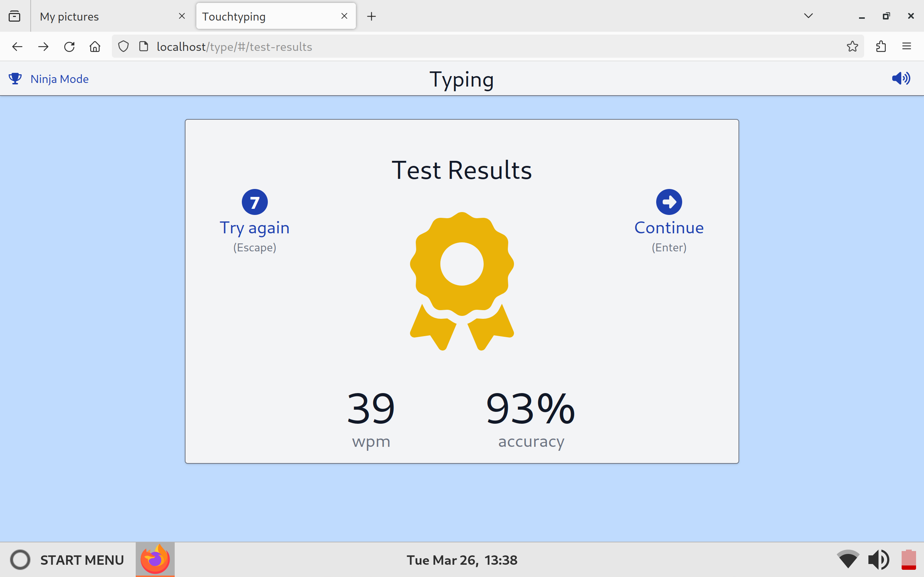Open the Ninja Mode link

click(60, 79)
